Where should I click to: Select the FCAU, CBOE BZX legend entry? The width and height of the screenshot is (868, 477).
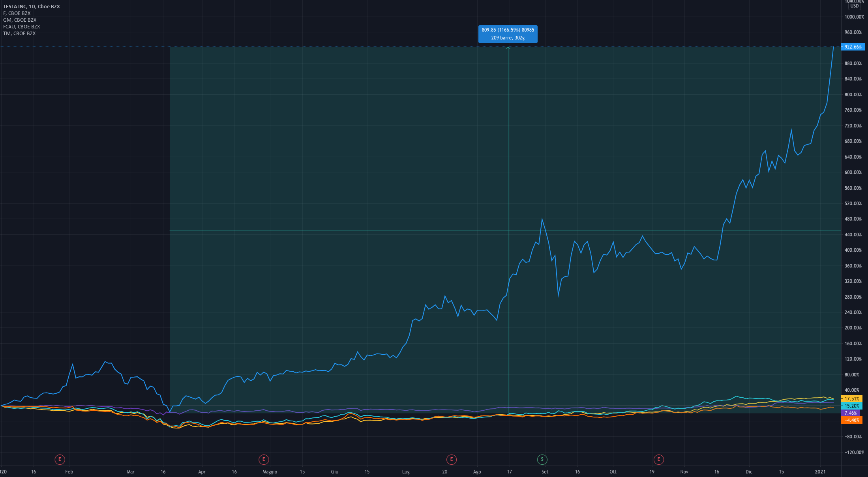(21, 27)
